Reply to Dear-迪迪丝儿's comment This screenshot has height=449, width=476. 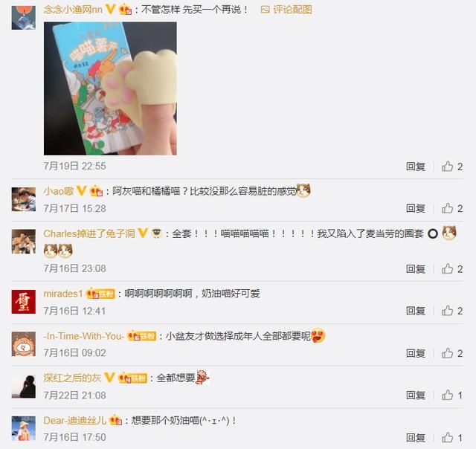tap(416, 437)
